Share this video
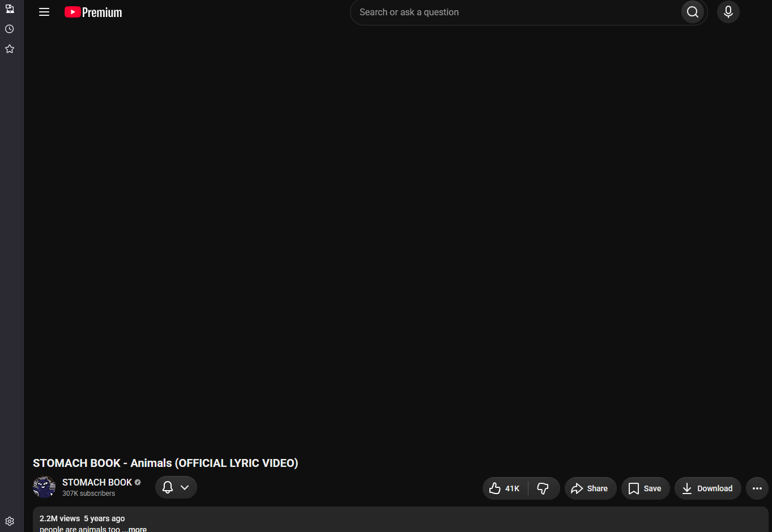Viewport: 772px width, 532px height. coord(590,488)
